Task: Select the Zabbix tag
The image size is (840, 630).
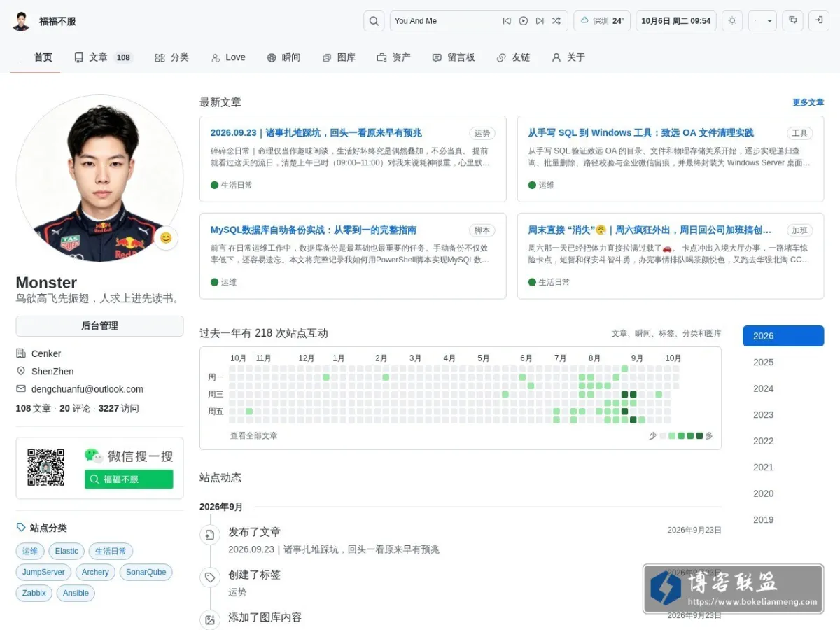Action: click(34, 593)
